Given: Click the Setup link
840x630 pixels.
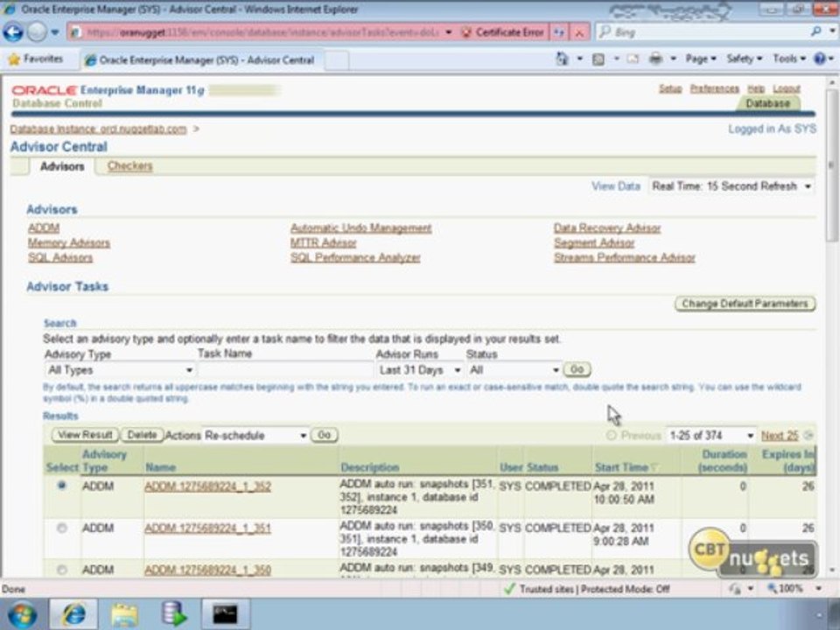Looking at the screenshot, I should [x=670, y=88].
